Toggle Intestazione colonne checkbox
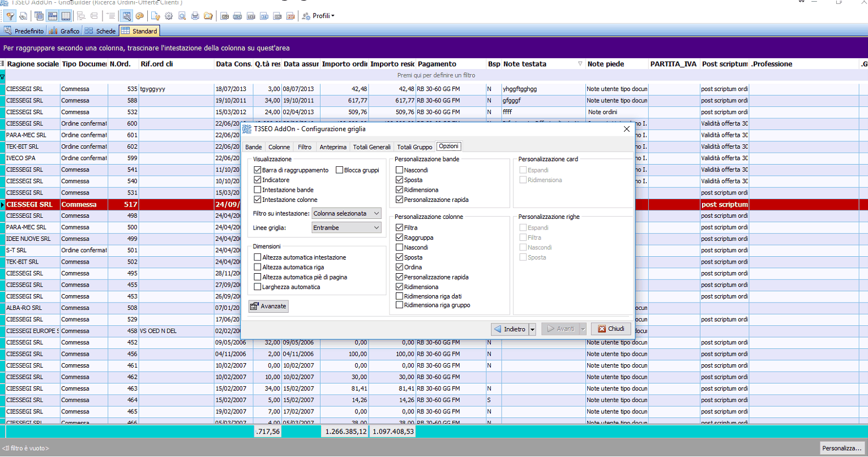 [258, 200]
